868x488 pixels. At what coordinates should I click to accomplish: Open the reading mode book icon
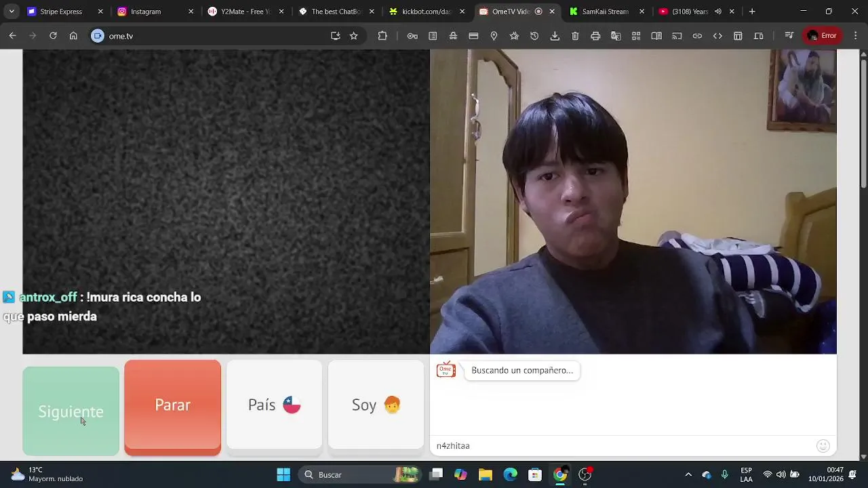coord(656,36)
